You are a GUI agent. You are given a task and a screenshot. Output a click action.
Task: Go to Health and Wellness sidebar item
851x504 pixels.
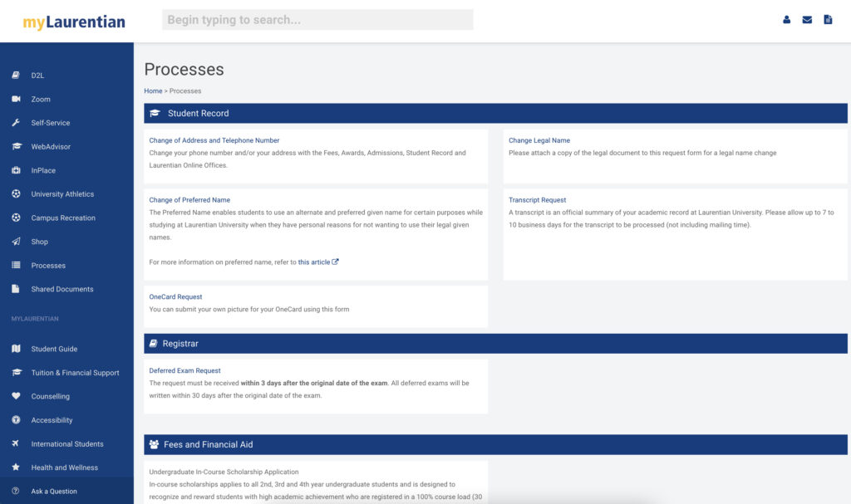coord(65,467)
